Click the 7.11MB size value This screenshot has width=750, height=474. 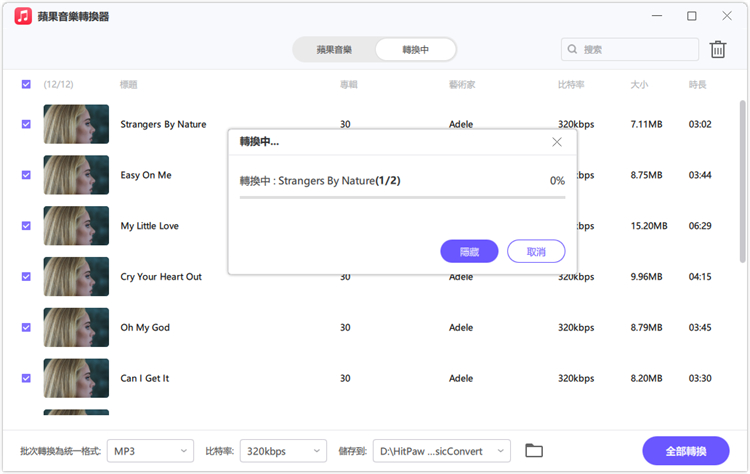point(646,124)
